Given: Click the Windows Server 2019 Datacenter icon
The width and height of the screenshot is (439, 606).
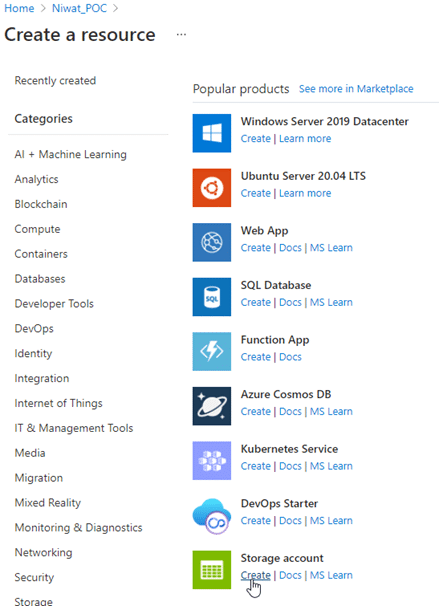Looking at the screenshot, I should pos(212,133).
